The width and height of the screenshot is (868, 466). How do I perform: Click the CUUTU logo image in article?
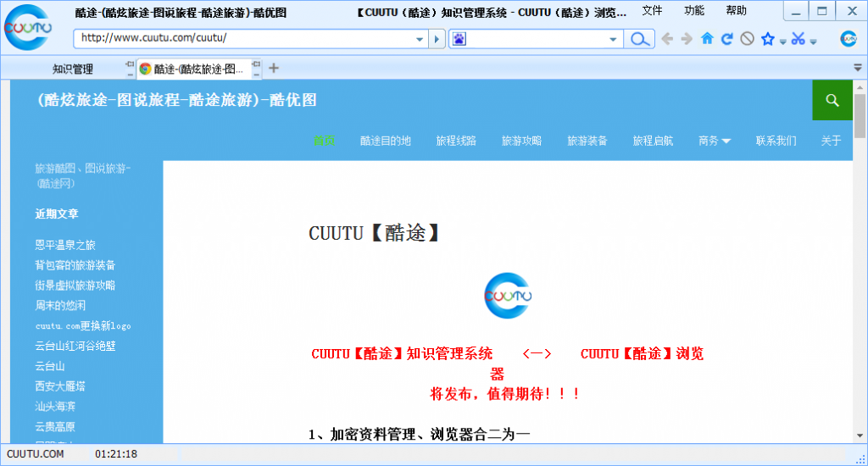click(x=508, y=296)
